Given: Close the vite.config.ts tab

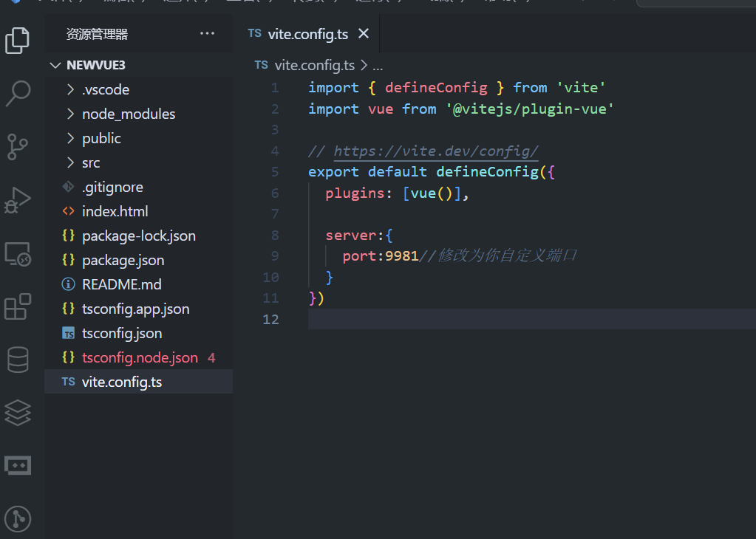Looking at the screenshot, I should point(364,34).
